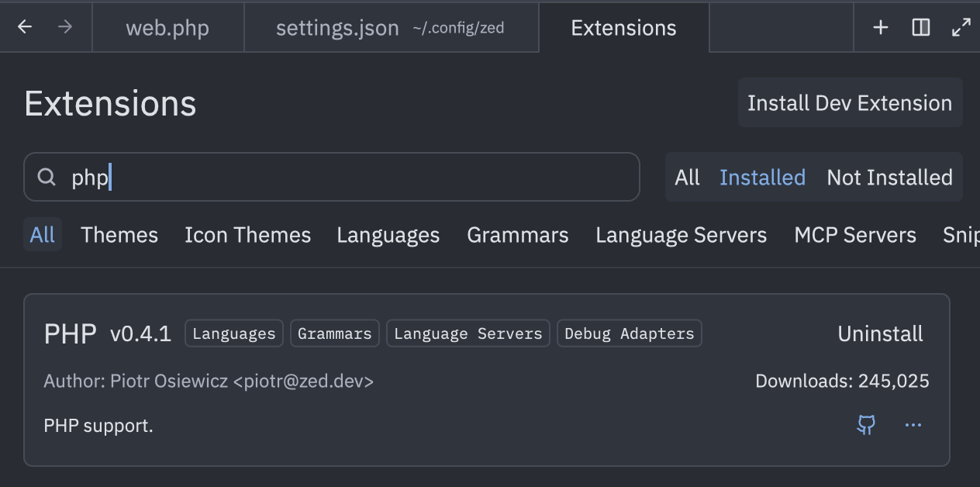Click the Language Servers tag on PHP card
This screenshot has width=980, height=487.
click(468, 333)
